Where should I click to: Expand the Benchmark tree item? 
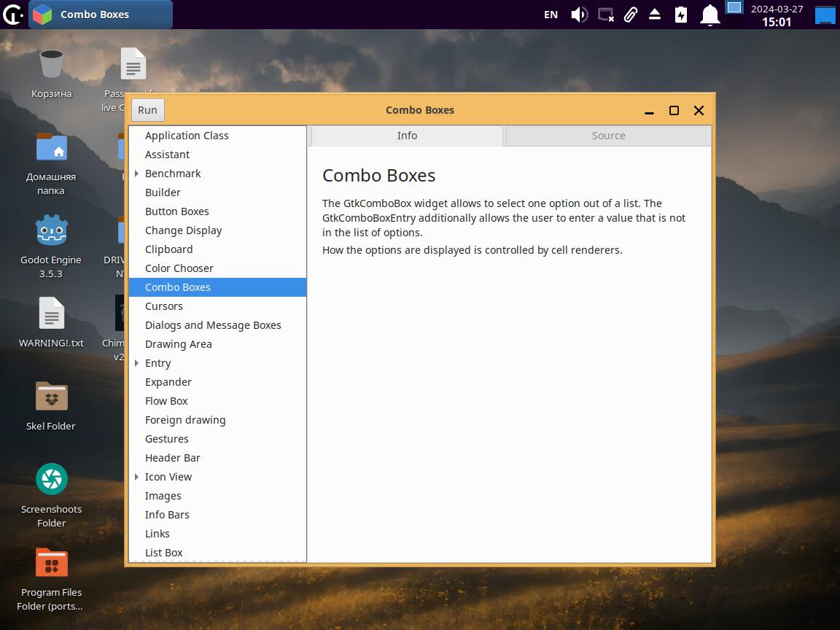click(136, 174)
